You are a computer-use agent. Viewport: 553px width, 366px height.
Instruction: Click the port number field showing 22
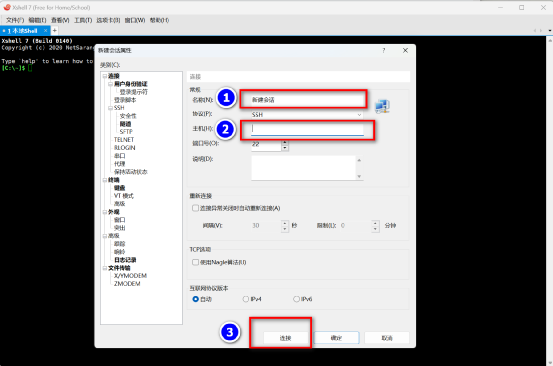pos(266,145)
